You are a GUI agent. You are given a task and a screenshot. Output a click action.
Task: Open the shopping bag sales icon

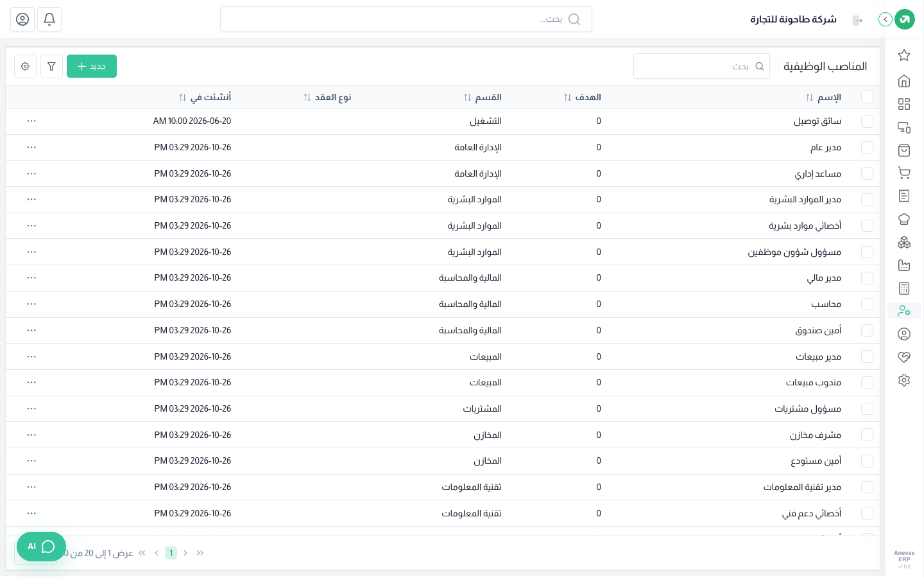pyautogui.click(x=904, y=150)
